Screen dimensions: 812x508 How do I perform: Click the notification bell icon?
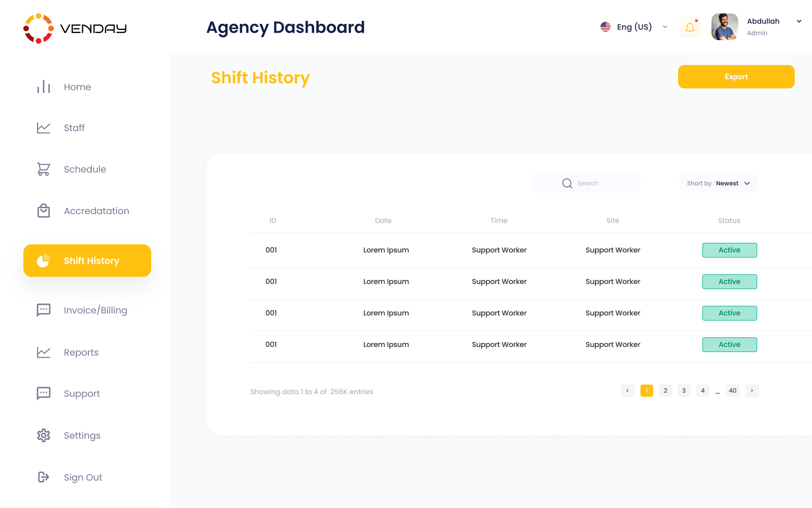(690, 27)
